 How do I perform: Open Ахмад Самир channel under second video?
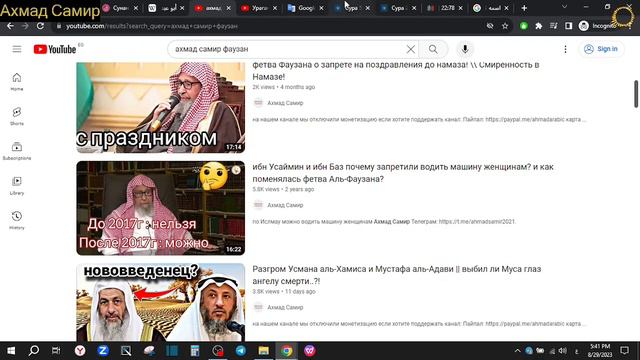[x=285, y=205]
